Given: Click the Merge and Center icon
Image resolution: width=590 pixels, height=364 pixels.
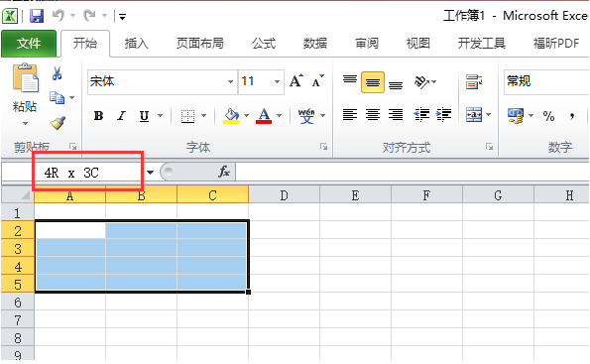Looking at the screenshot, I should click(x=474, y=114).
